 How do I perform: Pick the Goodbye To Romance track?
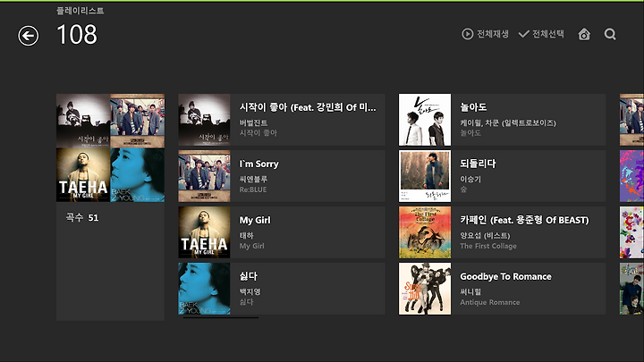(502, 289)
